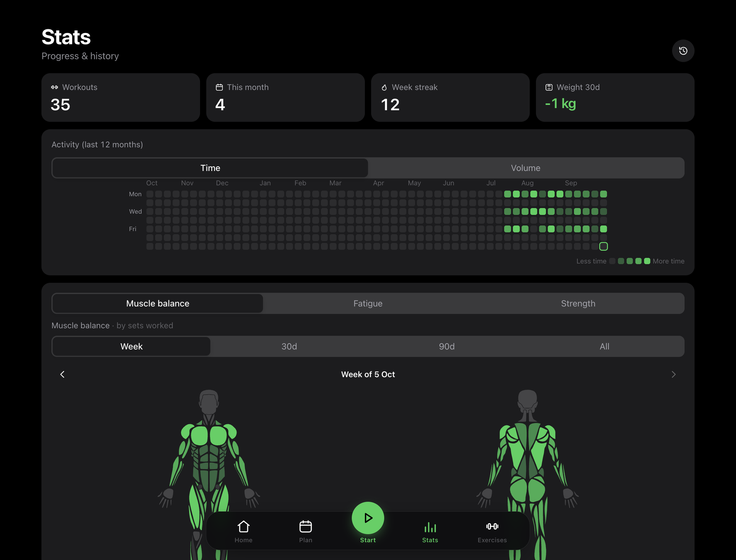Image resolution: width=736 pixels, height=560 pixels.
Task: Go to the previous week with left chevron
Action: [x=62, y=374]
